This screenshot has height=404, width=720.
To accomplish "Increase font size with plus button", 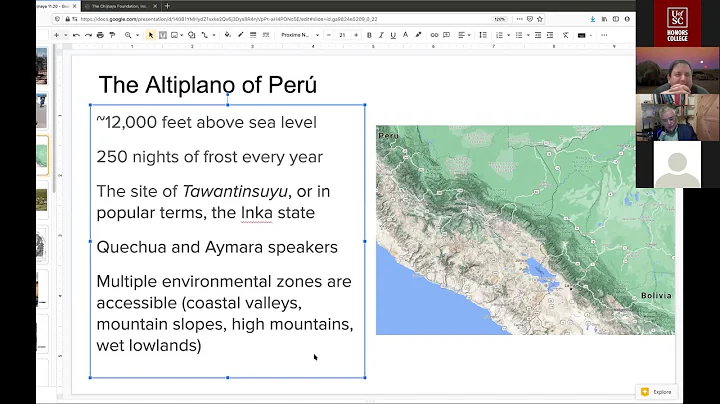I will [356, 35].
